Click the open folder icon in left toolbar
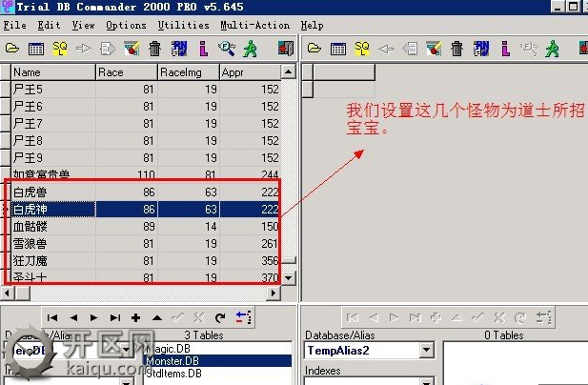This screenshot has height=385, width=588. pyautogui.click(x=12, y=48)
